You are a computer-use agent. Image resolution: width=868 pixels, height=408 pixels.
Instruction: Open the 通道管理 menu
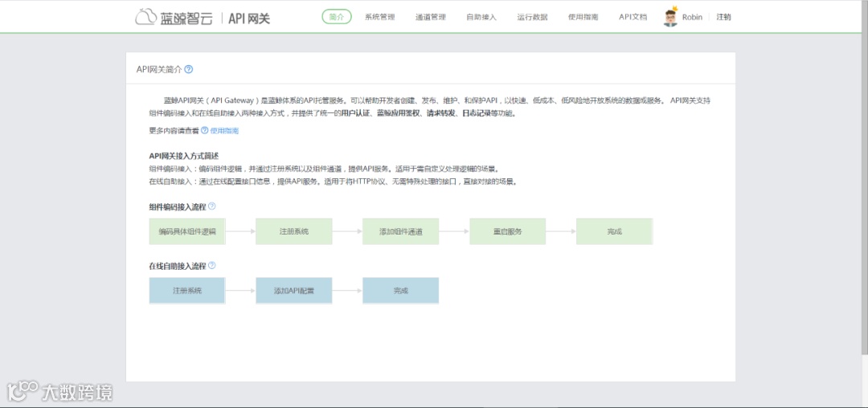(431, 17)
